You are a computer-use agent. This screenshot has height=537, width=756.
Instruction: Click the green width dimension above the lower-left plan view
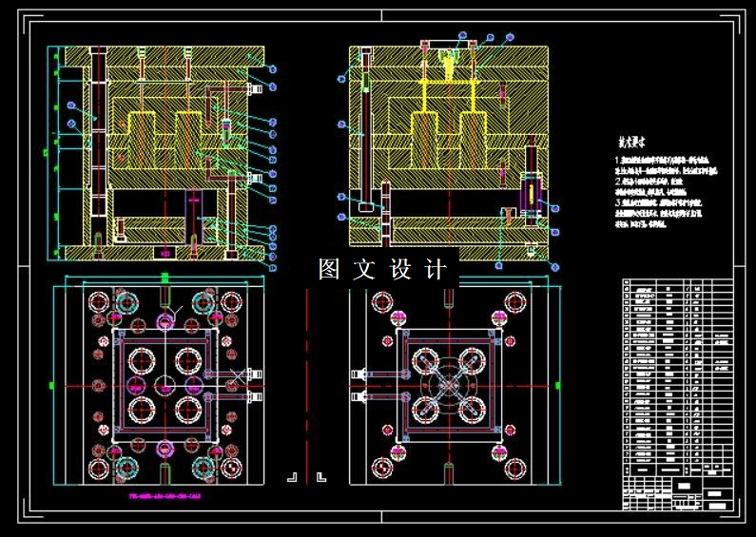[x=165, y=278]
